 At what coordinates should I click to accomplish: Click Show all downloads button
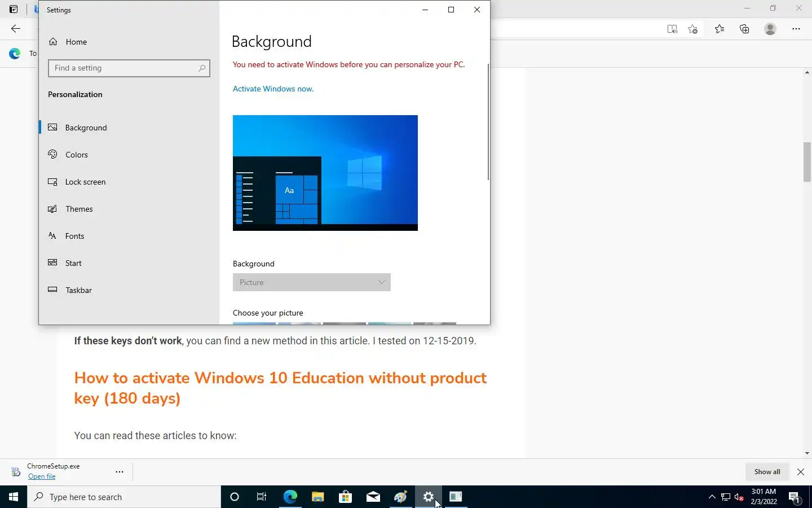pyautogui.click(x=767, y=472)
